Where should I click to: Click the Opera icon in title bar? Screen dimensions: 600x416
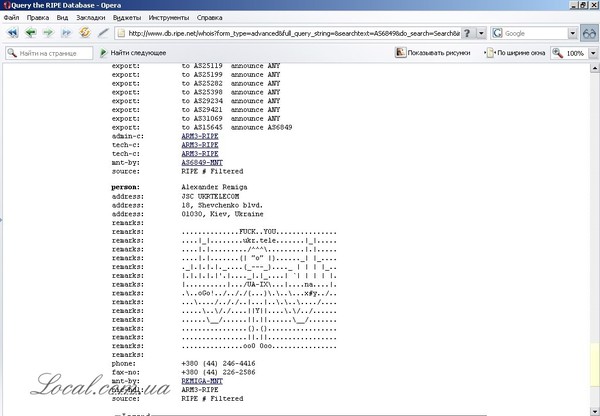6,5
